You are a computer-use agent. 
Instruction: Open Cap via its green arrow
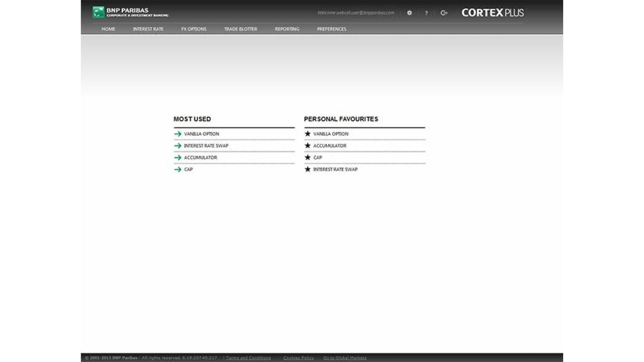[x=177, y=170]
